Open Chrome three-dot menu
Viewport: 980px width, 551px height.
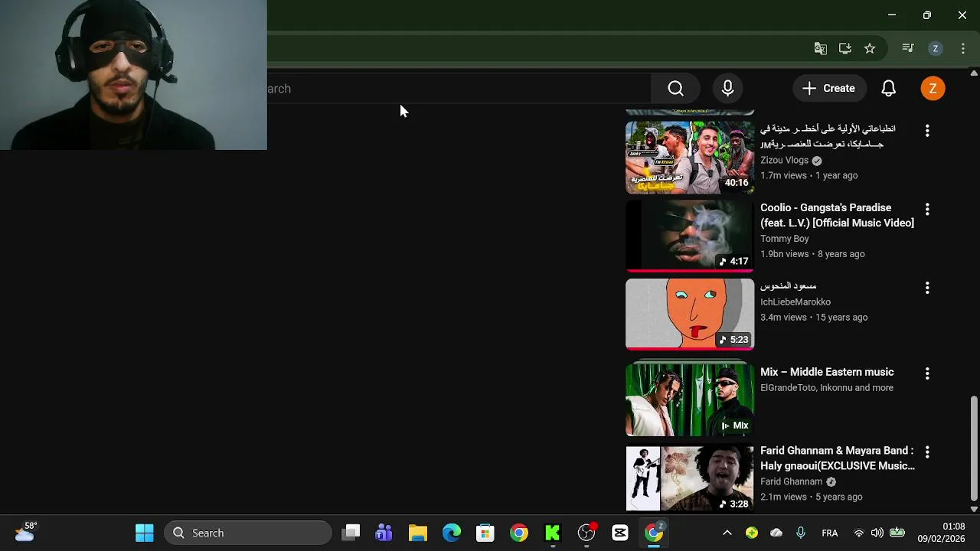point(963,48)
